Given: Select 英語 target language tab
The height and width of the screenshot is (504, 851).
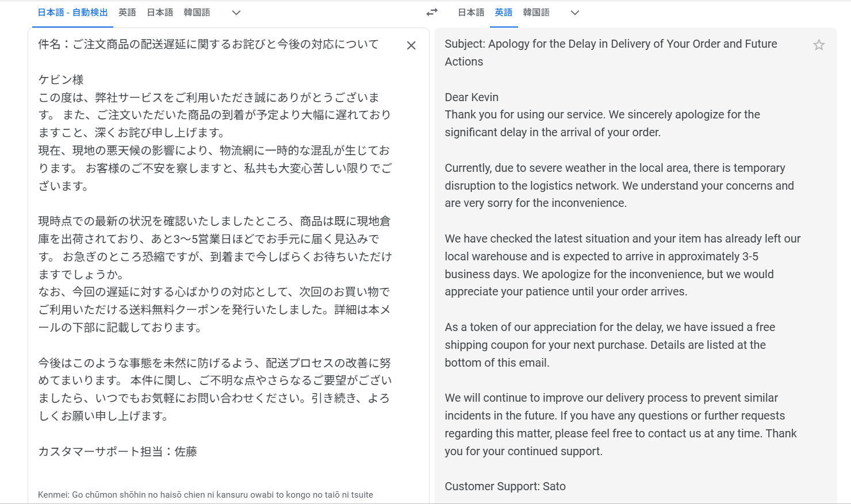Looking at the screenshot, I should pyautogui.click(x=504, y=12).
